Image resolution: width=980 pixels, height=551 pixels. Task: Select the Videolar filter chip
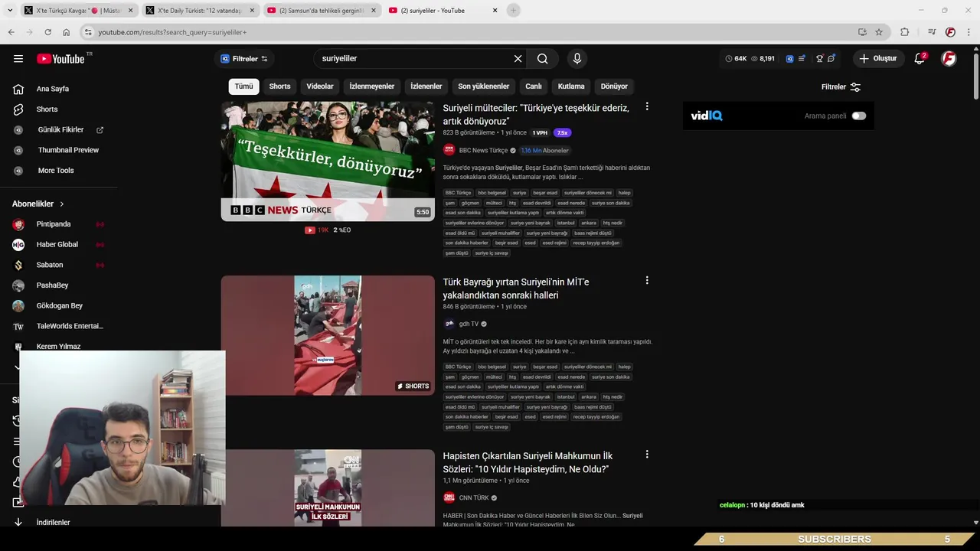(x=320, y=86)
